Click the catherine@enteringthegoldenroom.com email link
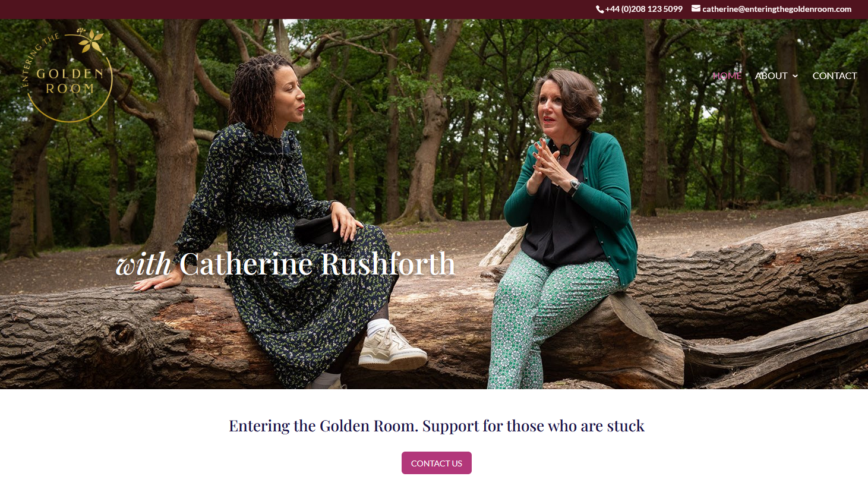The image size is (868, 492). tap(777, 9)
